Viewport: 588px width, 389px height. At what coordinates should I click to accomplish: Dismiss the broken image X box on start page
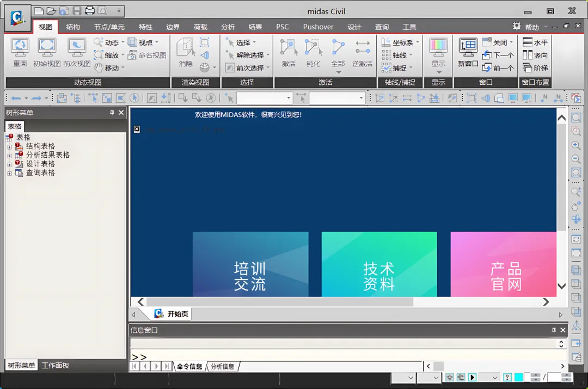137,129
